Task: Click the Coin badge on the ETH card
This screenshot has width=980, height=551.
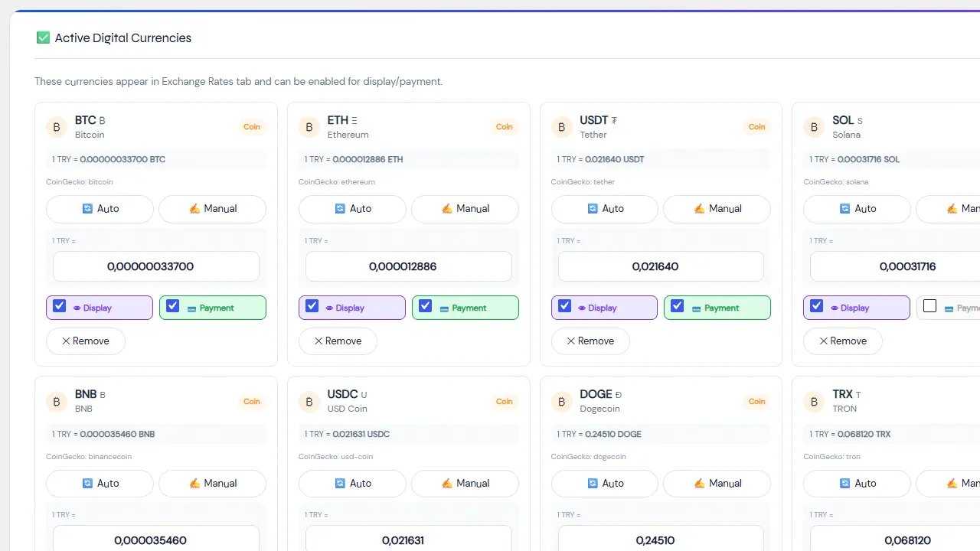Action: [x=505, y=127]
